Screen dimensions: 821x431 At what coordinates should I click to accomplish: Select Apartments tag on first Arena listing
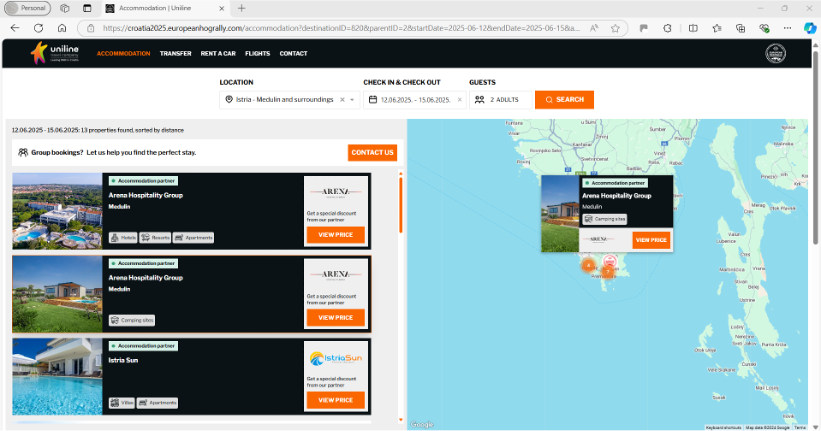[193, 238]
